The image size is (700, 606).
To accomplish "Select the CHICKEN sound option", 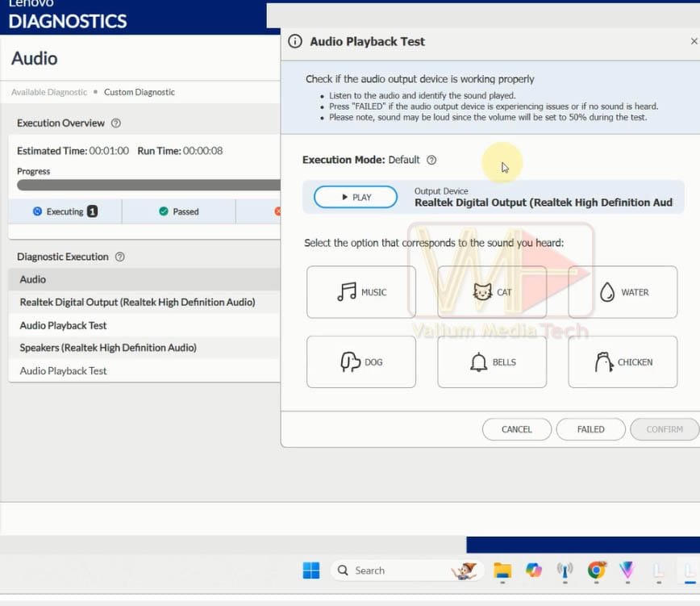I will [623, 362].
